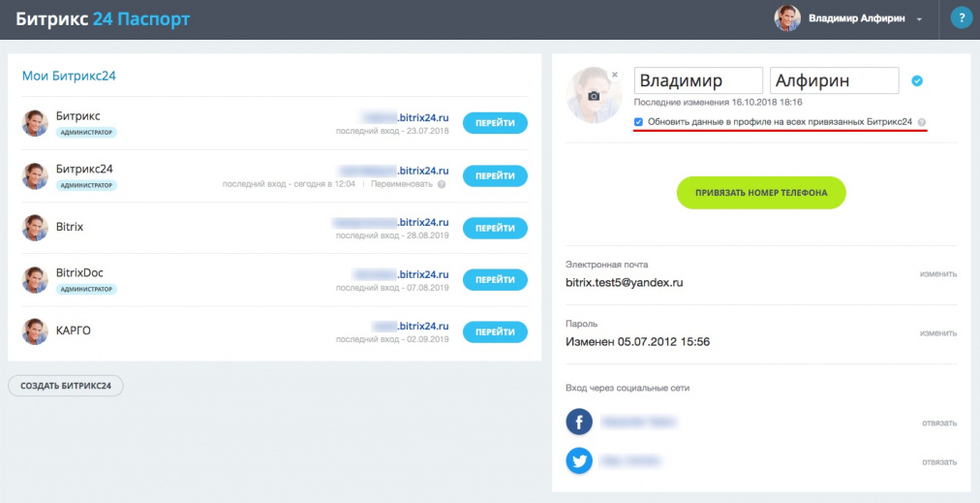Image resolution: width=980 pixels, height=503 pixels.
Task: Click the first name field Владимир
Action: [699, 80]
